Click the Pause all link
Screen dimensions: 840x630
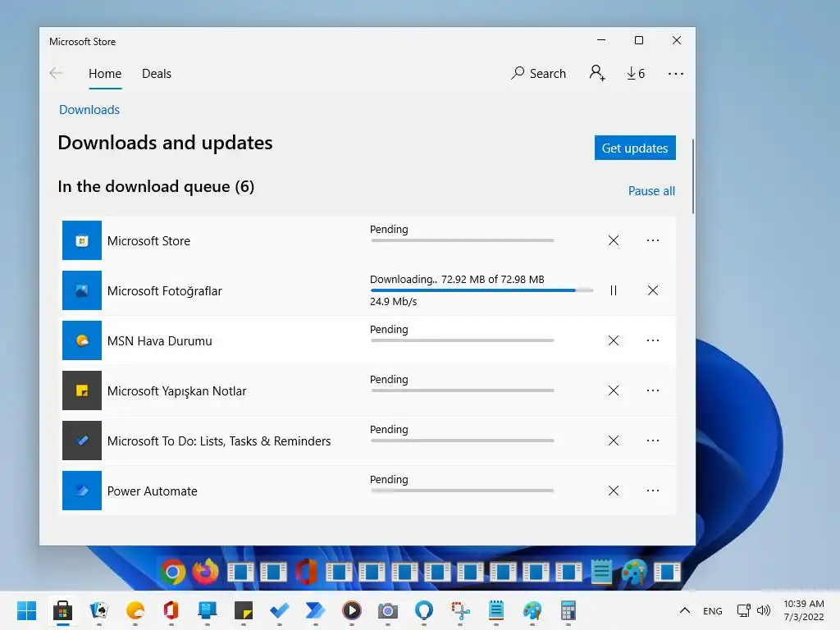pos(651,190)
